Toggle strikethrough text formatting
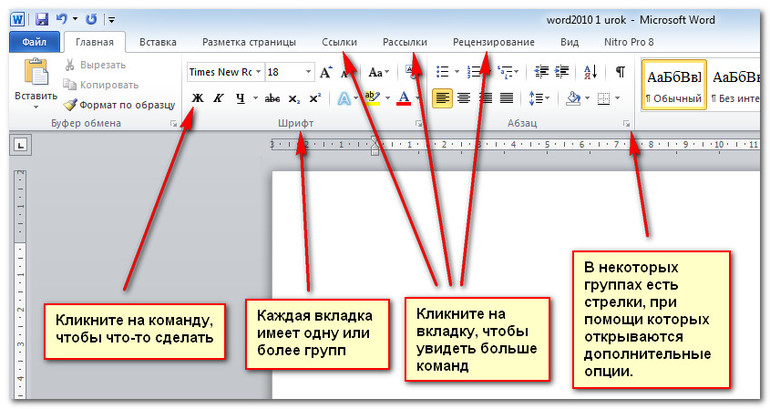Image resolution: width=770 pixels, height=409 pixels. [271, 98]
